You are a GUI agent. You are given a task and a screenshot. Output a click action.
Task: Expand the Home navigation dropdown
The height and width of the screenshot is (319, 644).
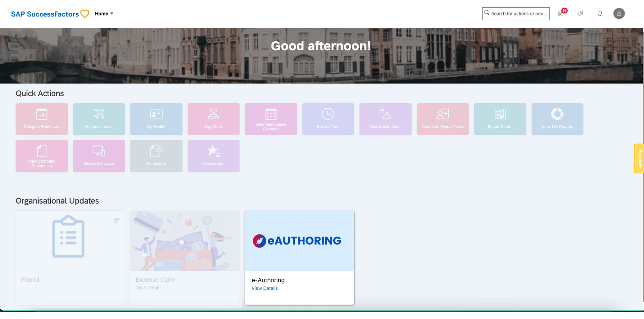coord(104,14)
